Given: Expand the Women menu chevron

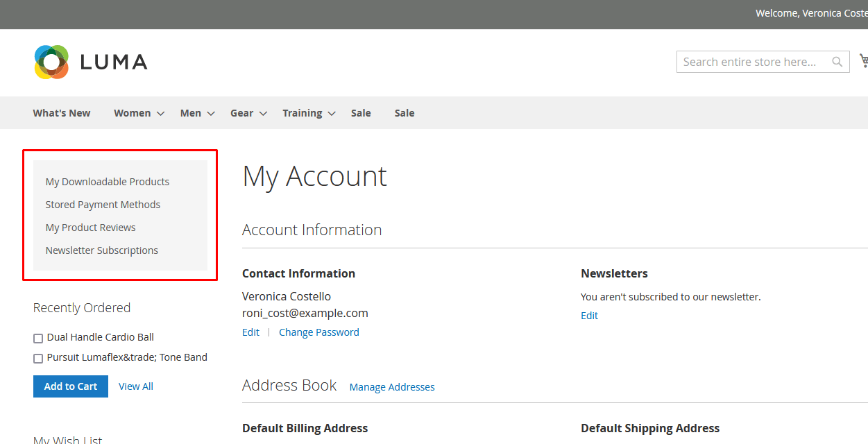Looking at the screenshot, I should point(160,114).
